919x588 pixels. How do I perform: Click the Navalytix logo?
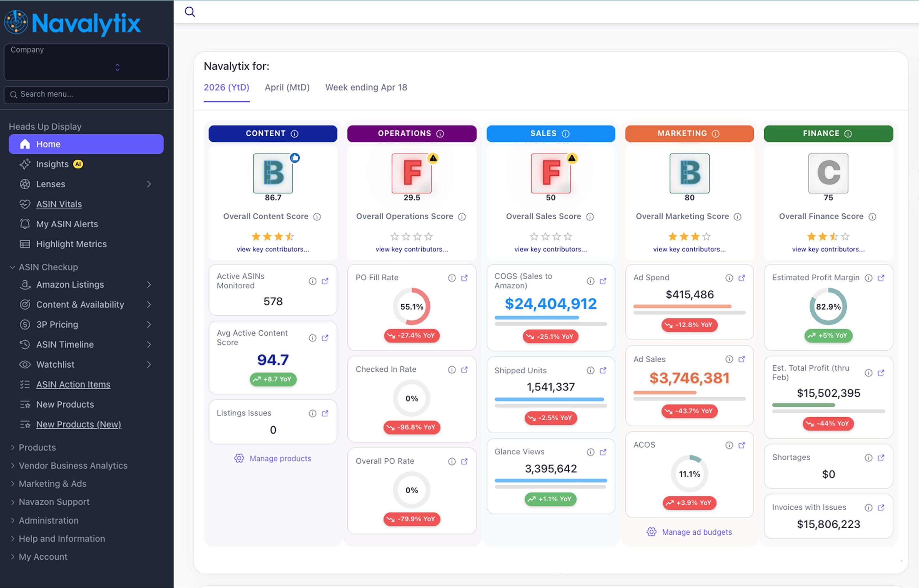coord(73,23)
